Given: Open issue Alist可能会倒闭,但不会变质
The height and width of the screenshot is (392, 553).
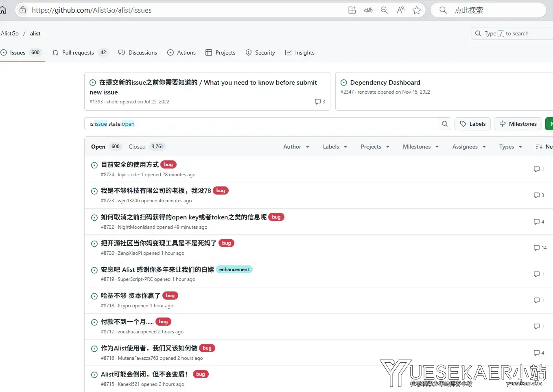Looking at the screenshot, I should tap(144, 374).
